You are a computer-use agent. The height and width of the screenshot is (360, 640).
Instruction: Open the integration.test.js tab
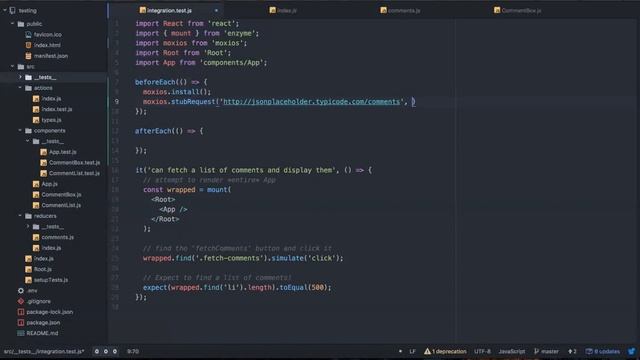pos(166,10)
